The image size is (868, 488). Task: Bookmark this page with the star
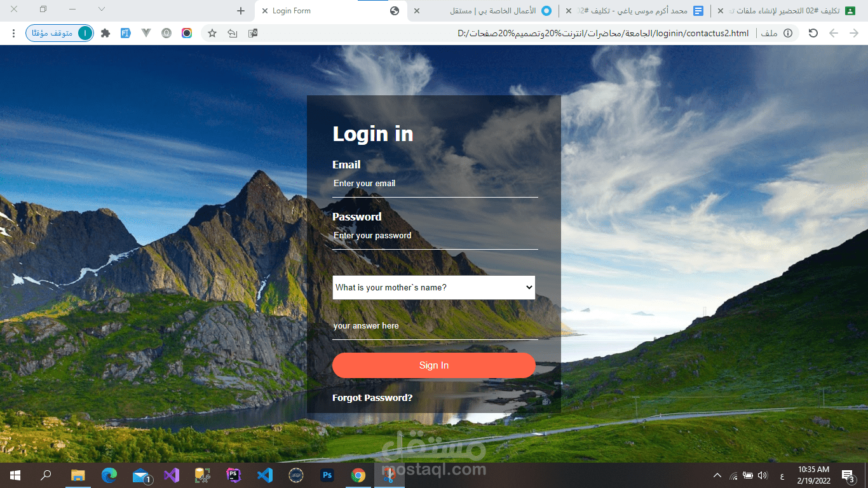point(212,33)
